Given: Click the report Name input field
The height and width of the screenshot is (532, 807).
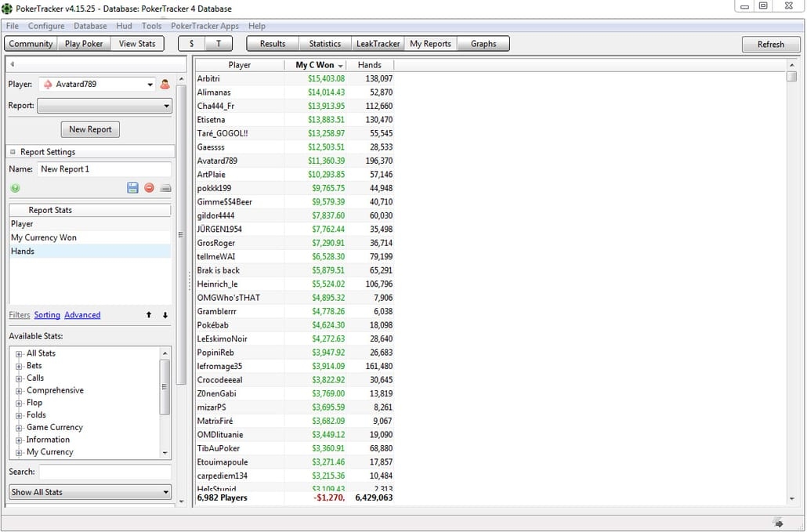Looking at the screenshot, I should pyautogui.click(x=104, y=169).
